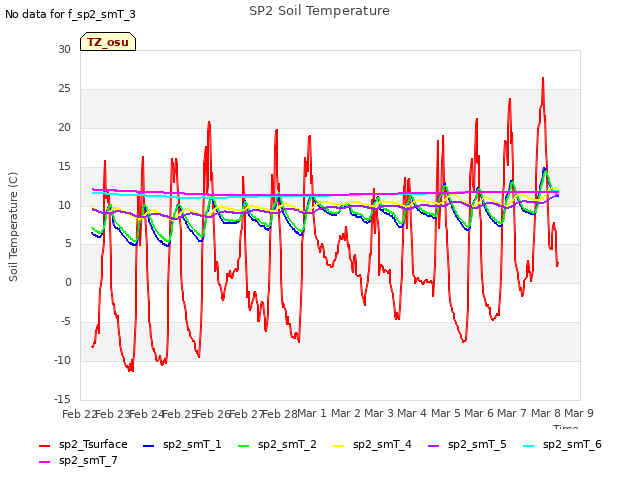Click the Mar 9 x-axis tick label
Image resolution: width=640 pixels, height=480 pixels.
[x=579, y=413]
